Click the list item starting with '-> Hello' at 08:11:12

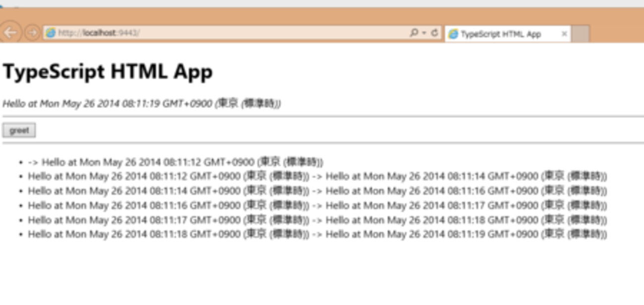pos(176,162)
